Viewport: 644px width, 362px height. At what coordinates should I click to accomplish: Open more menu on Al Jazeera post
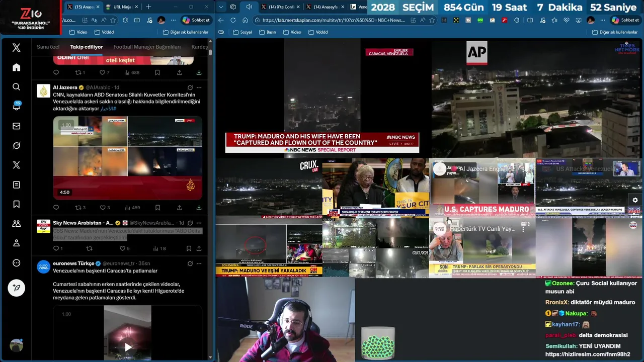pos(199,87)
